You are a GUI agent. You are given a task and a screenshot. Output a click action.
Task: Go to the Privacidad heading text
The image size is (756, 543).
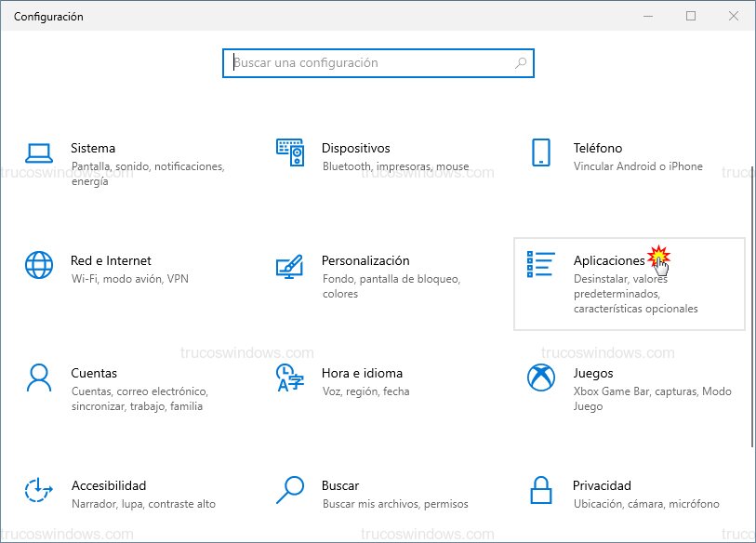602,485
